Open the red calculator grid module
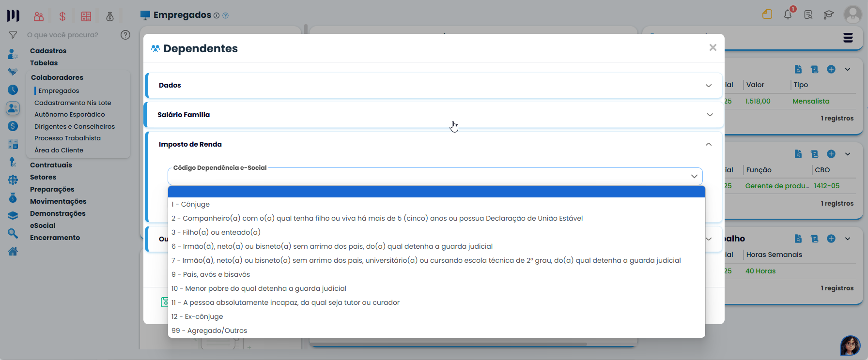Screen dimensions: 868x360 click(86, 16)
